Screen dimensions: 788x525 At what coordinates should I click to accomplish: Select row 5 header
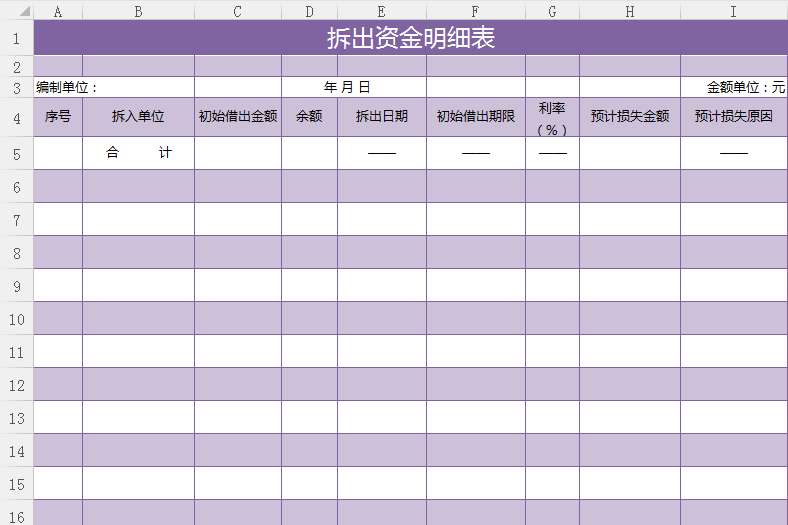16,153
